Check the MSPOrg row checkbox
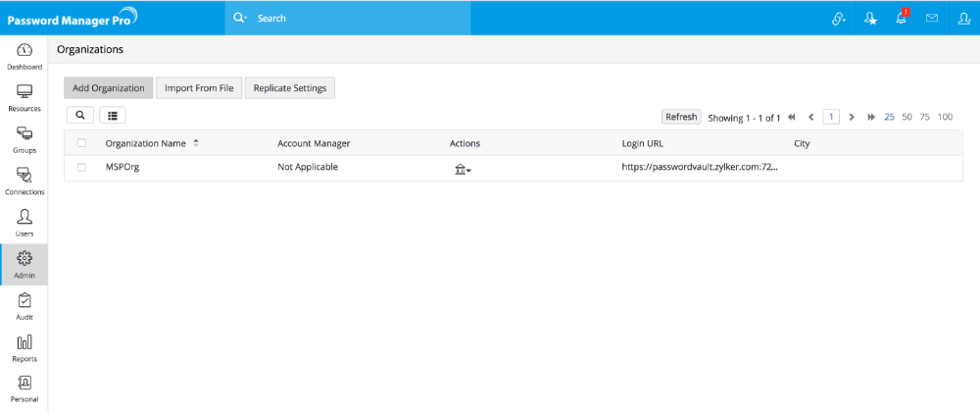The image size is (980, 413). pyautogui.click(x=82, y=167)
